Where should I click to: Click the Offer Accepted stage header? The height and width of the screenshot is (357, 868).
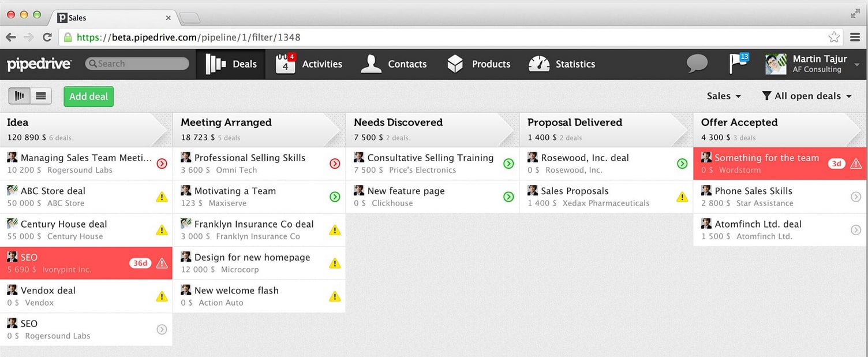click(x=780, y=129)
